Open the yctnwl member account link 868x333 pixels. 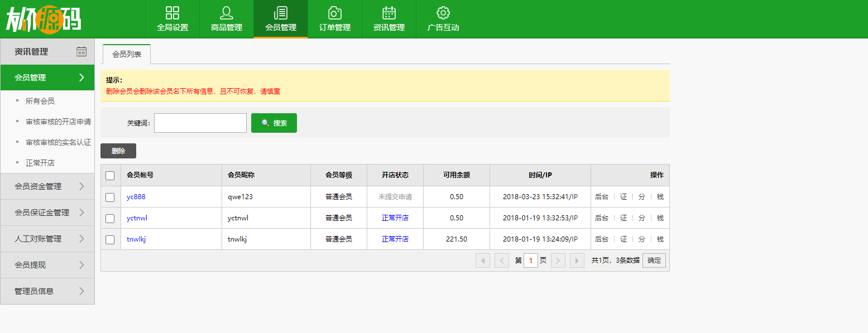click(137, 218)
